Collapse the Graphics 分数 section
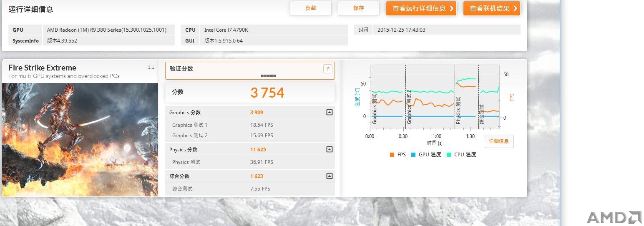 pos(330,112)
